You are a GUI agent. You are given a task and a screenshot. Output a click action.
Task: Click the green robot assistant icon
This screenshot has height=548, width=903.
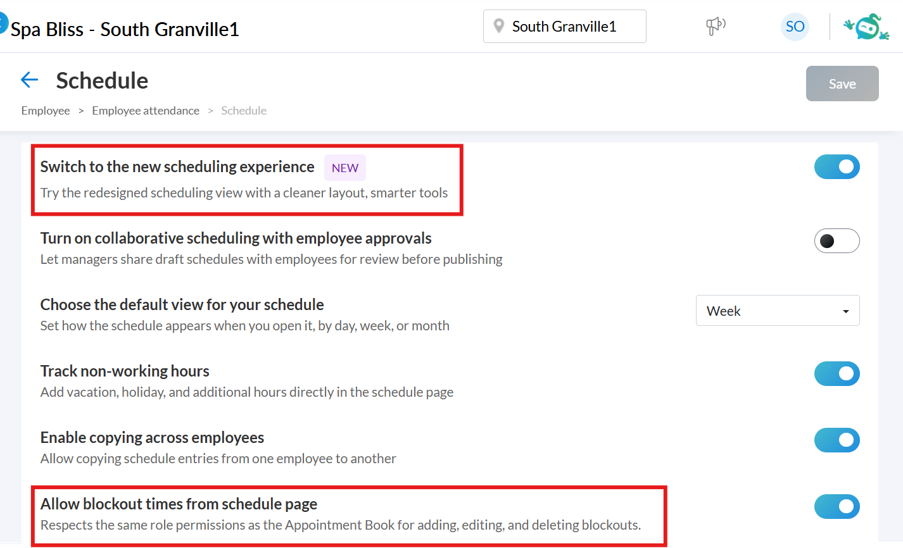(x=867, y=27)
